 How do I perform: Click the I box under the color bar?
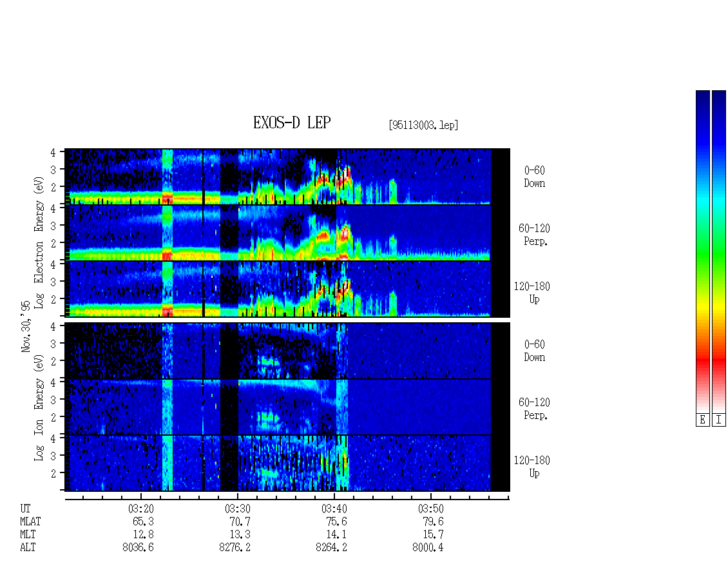click(719, 420)
